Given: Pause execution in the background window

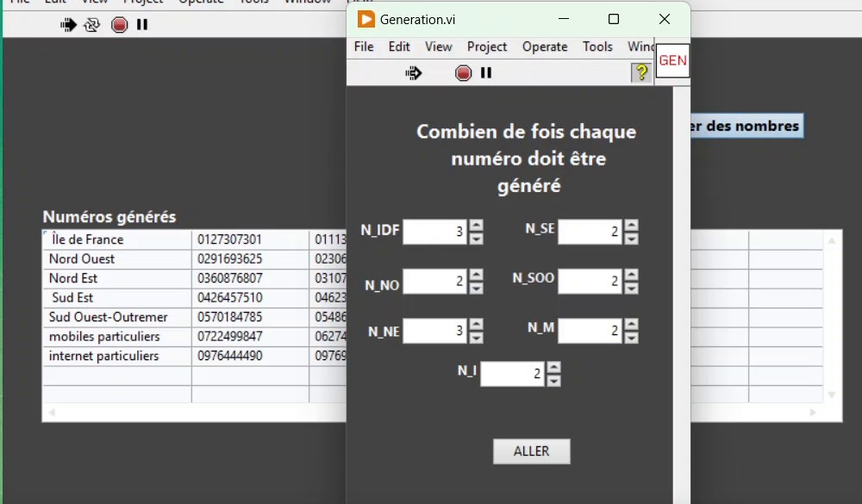Looking at the screenshot, I should tap(142, 25).
